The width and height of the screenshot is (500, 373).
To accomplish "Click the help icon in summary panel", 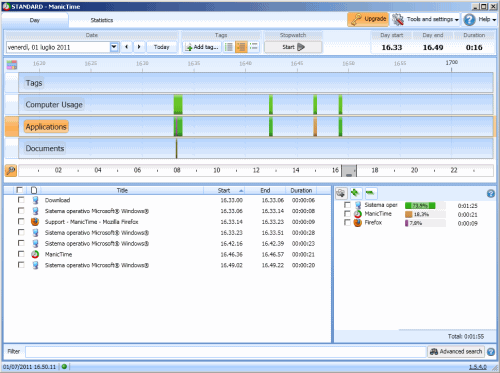I will click(x=491, y=194).
